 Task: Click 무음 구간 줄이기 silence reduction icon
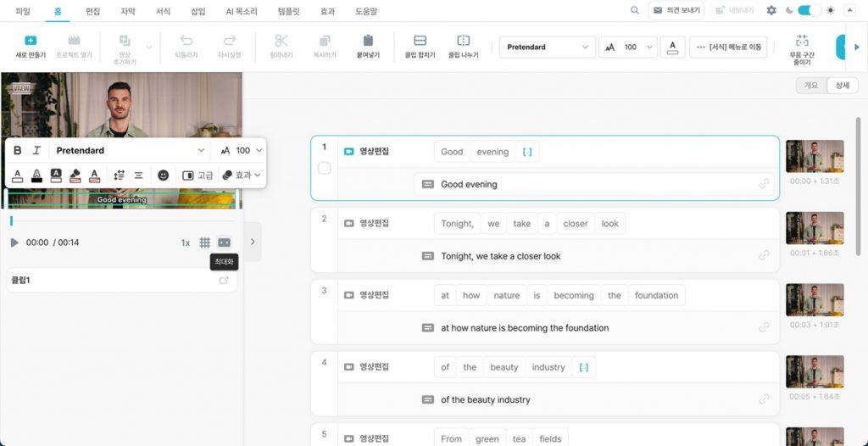800,42
